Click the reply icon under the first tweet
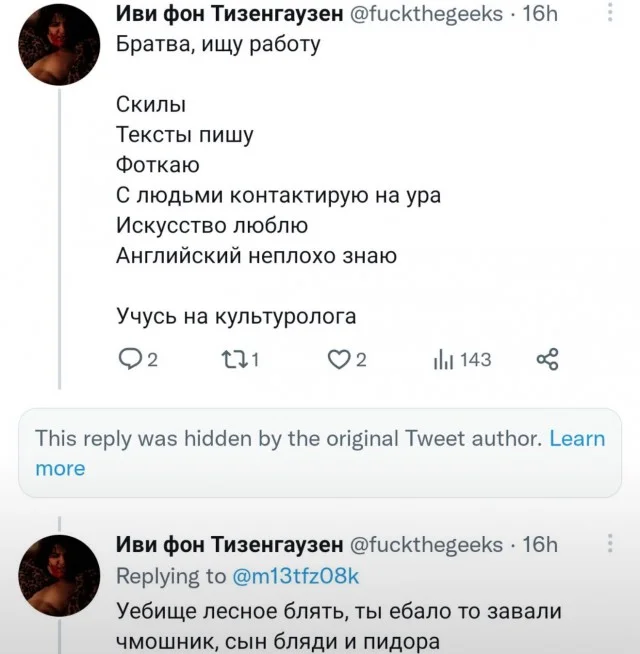 (x=130, y=360)
